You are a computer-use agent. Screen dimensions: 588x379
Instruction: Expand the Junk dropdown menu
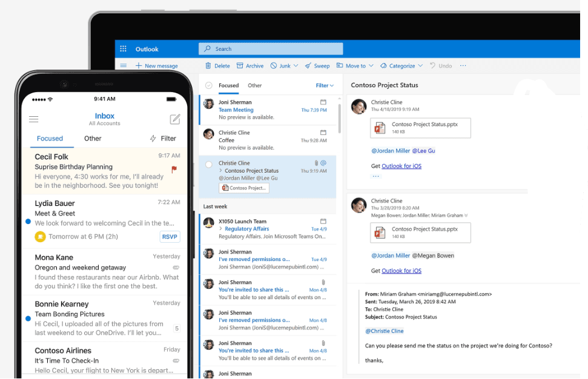click(296, 66)
